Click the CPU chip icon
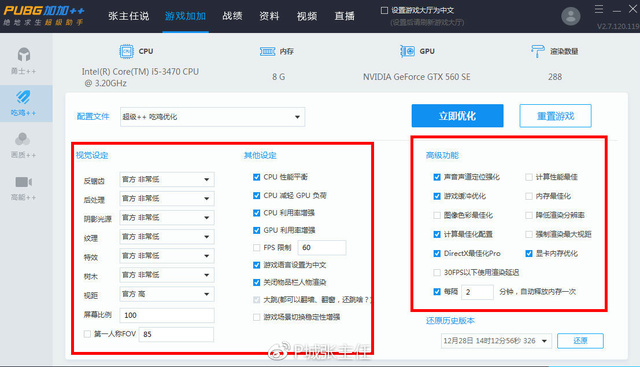 pos(126,51)
